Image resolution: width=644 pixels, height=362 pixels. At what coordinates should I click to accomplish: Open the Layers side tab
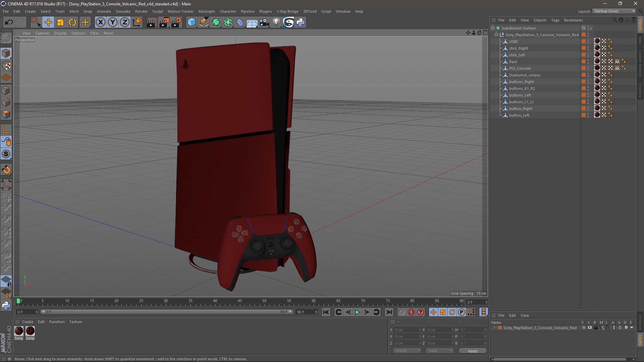pos(640,340)
